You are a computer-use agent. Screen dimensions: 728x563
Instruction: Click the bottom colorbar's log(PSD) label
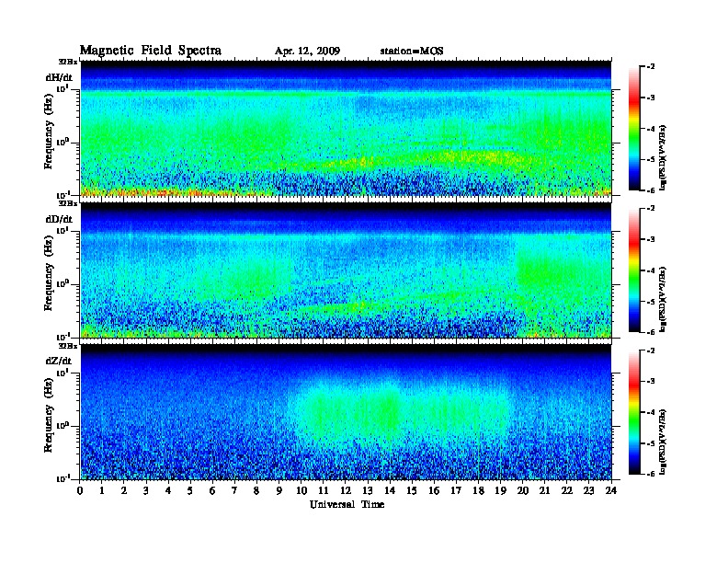coord(663,442)
